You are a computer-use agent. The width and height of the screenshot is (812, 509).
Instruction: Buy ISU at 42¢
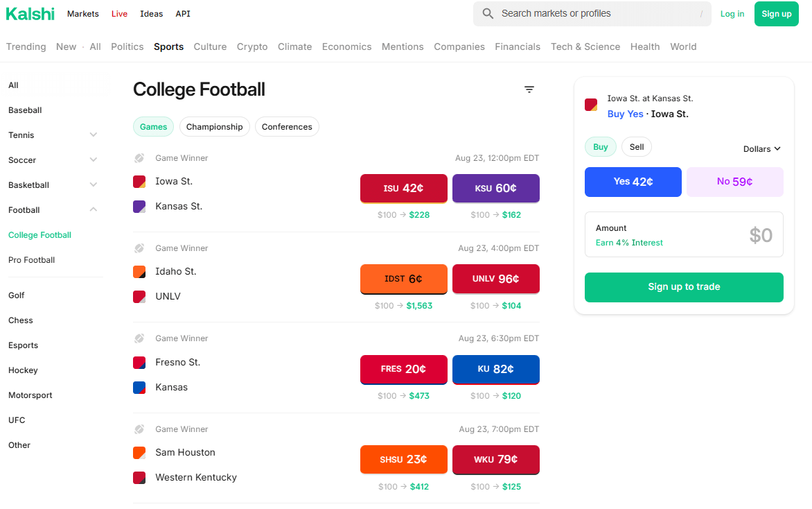[x=403, y=189]
